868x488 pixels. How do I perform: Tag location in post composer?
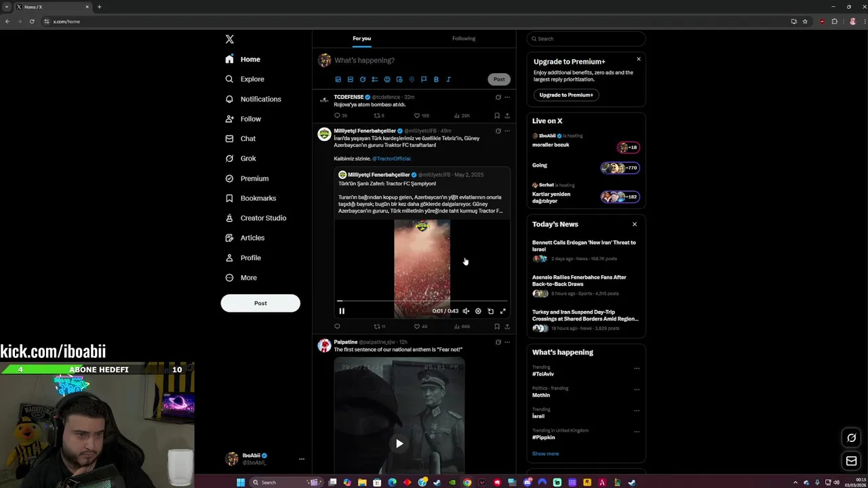pos(411,79)
